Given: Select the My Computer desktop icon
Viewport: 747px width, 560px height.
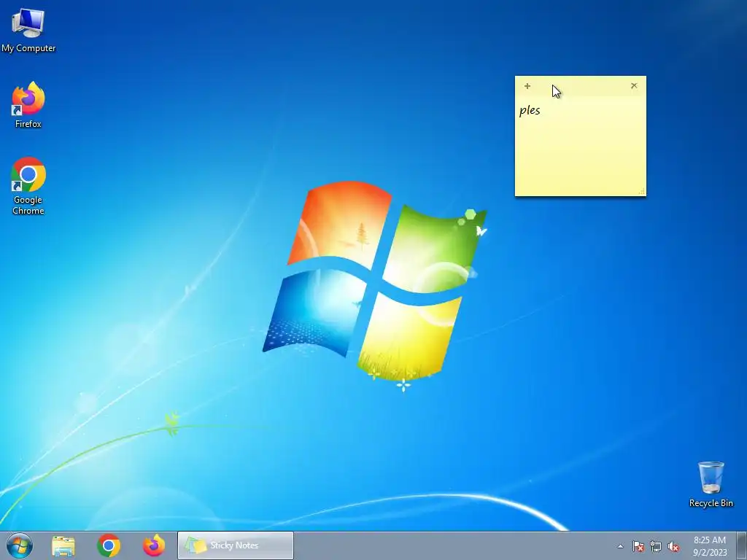Looking at the screenshot, I should [x=28, y=29].
